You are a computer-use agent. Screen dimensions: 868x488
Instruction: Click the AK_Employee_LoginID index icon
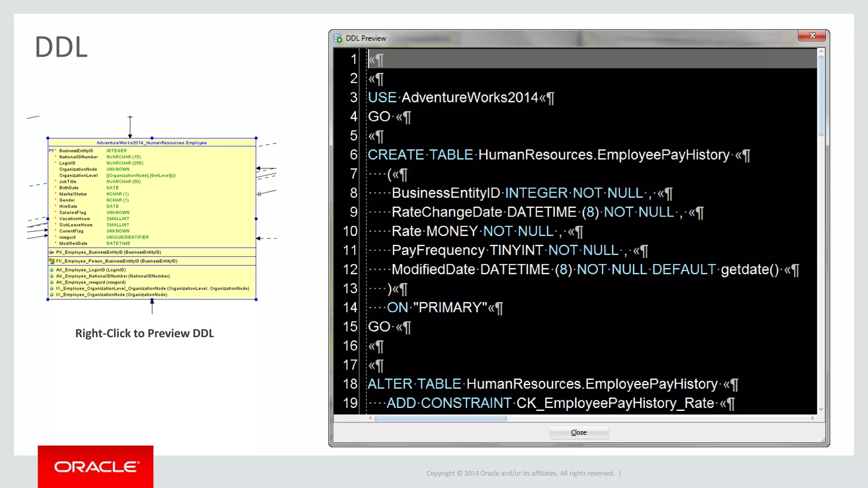click(52, 270)
